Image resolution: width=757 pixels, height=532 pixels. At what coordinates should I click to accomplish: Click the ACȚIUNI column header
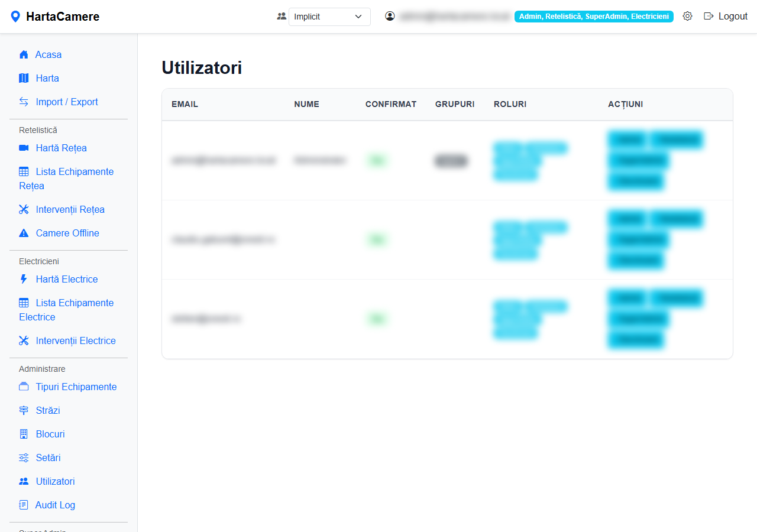click(x=625, y=104)
